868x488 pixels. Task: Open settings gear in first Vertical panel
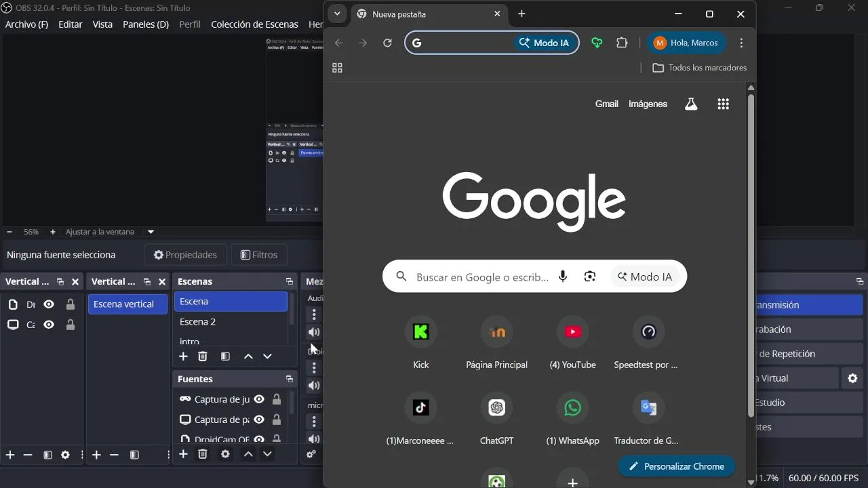(x=65, y=455)
